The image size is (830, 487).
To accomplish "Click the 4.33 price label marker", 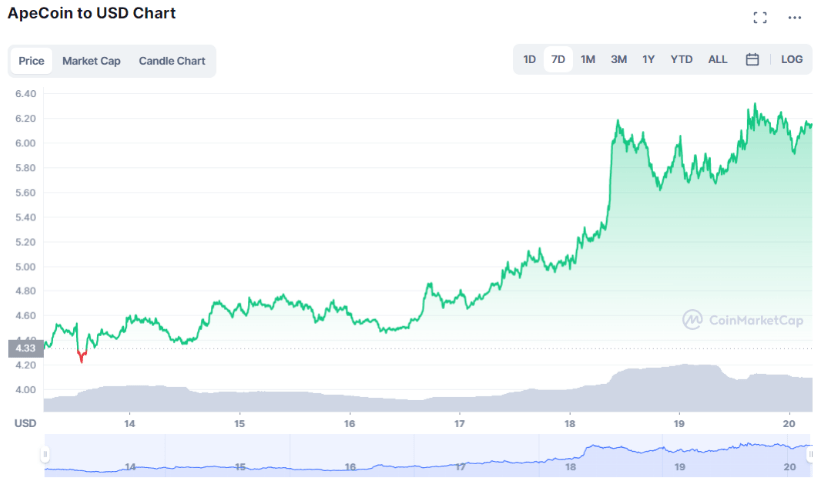I will (x=24, y=349).
